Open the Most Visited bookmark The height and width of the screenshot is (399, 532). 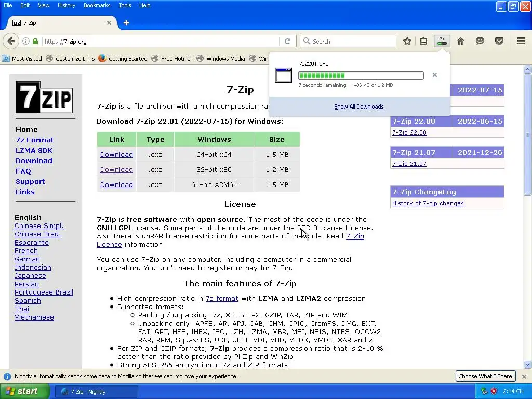coord(22,59)
